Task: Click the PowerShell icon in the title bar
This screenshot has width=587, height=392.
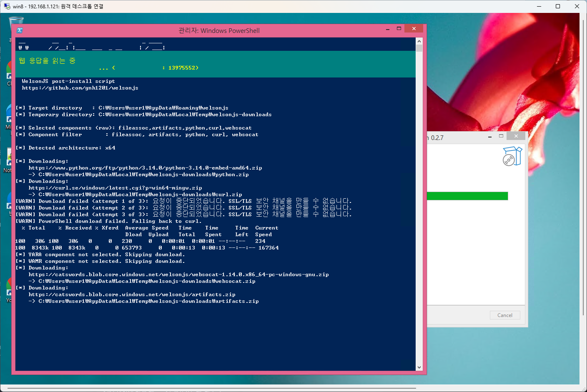Action: point(20,30)
